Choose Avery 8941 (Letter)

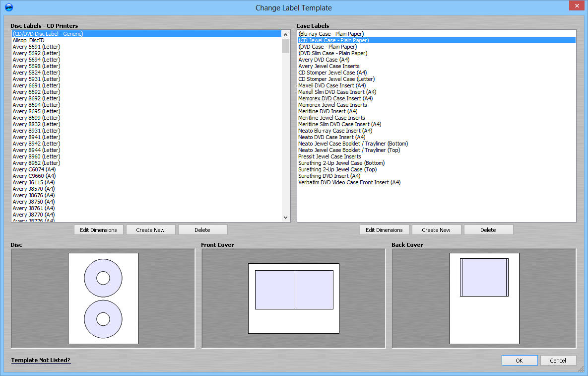(146, 137)
